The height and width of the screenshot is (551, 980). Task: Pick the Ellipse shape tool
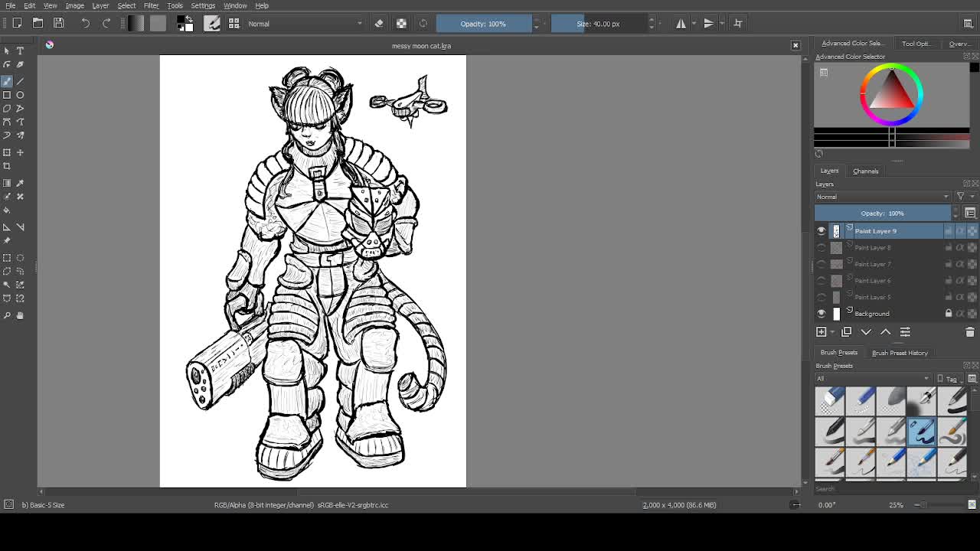pos(20,95)
